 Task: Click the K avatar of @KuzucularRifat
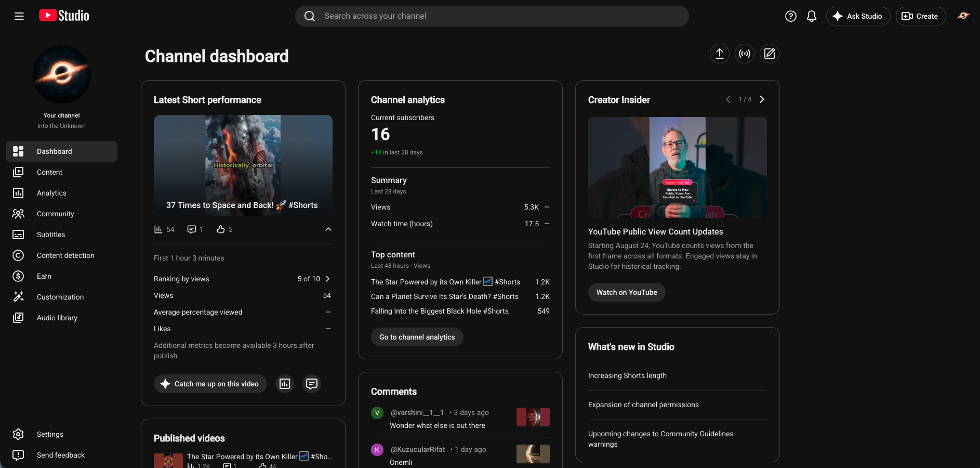coord(377,450)
